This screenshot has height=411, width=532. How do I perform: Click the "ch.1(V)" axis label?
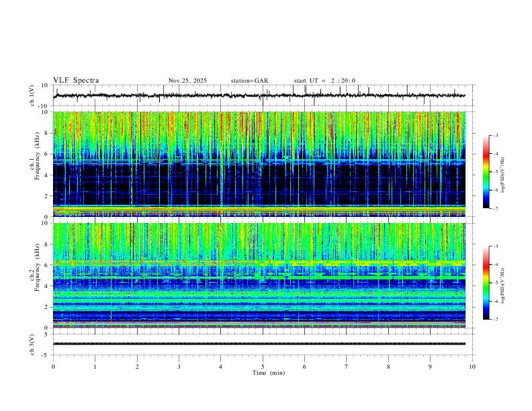(x=32, y=95)
